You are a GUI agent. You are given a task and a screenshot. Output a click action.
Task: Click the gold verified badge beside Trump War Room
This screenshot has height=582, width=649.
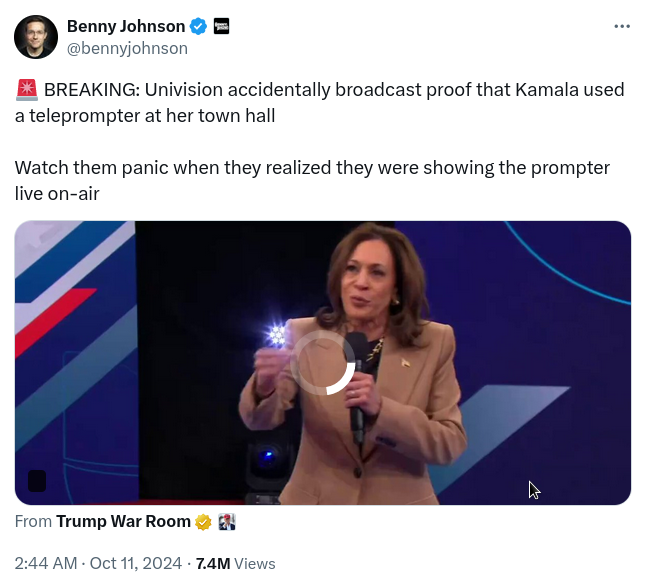[203, 522]
